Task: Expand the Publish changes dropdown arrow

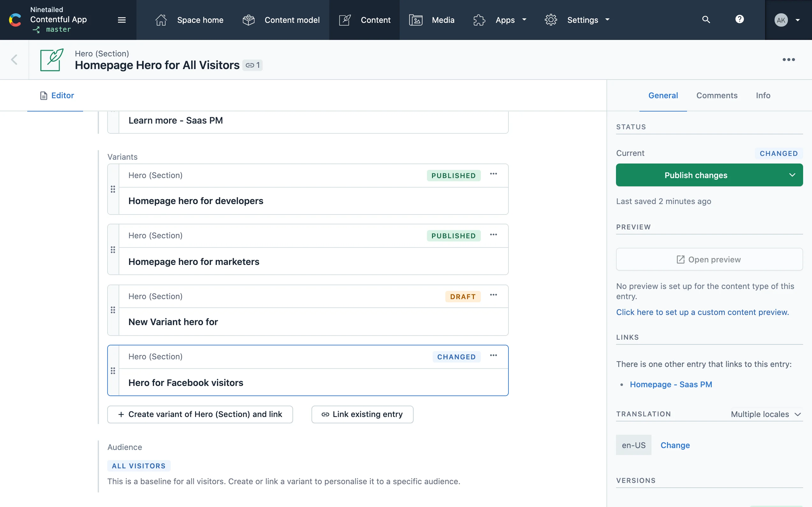Action: [x=792, y=175]
